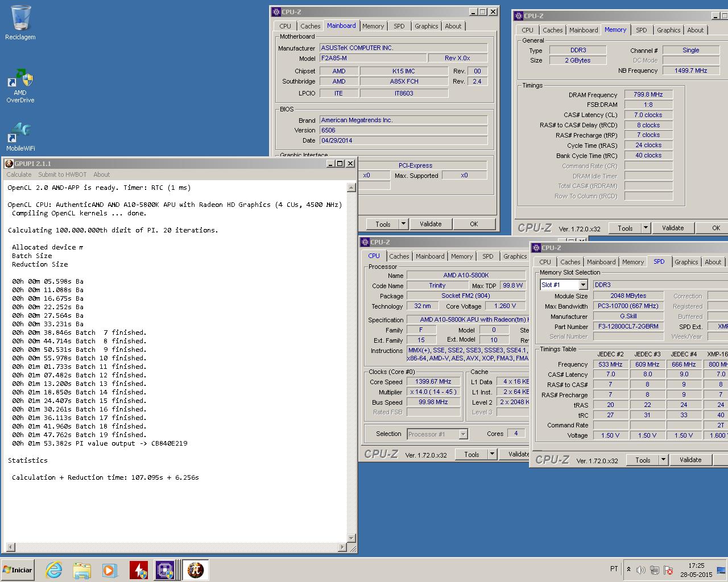Click the title icon of the CPU-Z Memory window
This screenshot has height=582, width=728.
click(519, 16)
